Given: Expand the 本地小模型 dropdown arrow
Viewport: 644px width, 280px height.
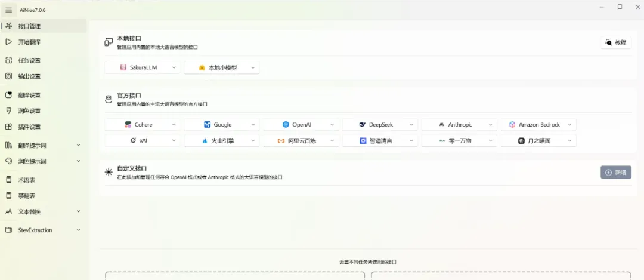Looking at the screenshot, I should pyautogui.click(x=253, y=67).
